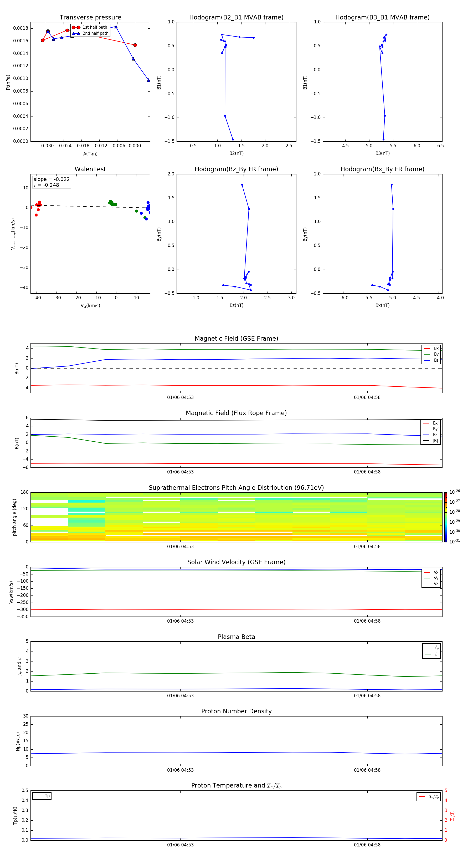Viewport: 473px width, 868px height.
Task: Click the 'Hodogram(B2_B1 MVAB frame)' title
Action: pos(236,18)
